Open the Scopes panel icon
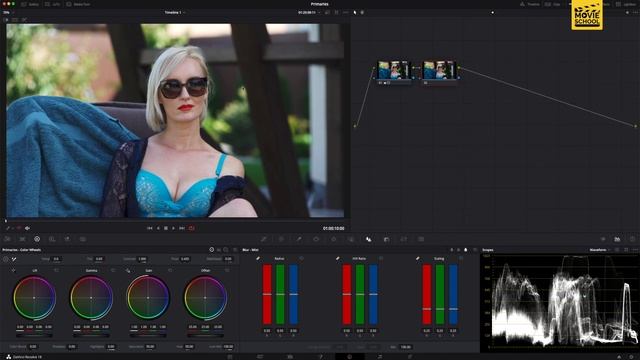The image size is (640, 360). coord(617,239)
